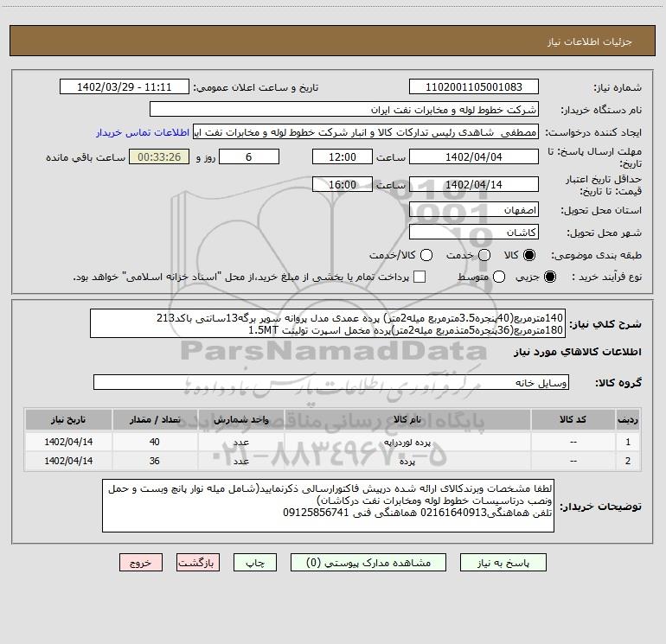Click the delivery city field کاشان

(474, 232)
